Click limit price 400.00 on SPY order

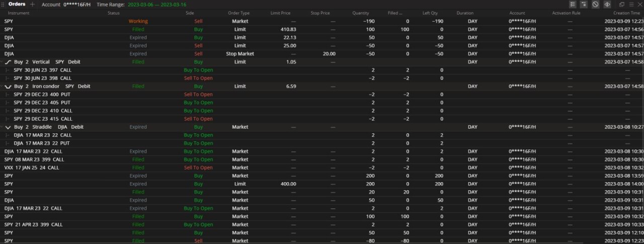[288, 184]
